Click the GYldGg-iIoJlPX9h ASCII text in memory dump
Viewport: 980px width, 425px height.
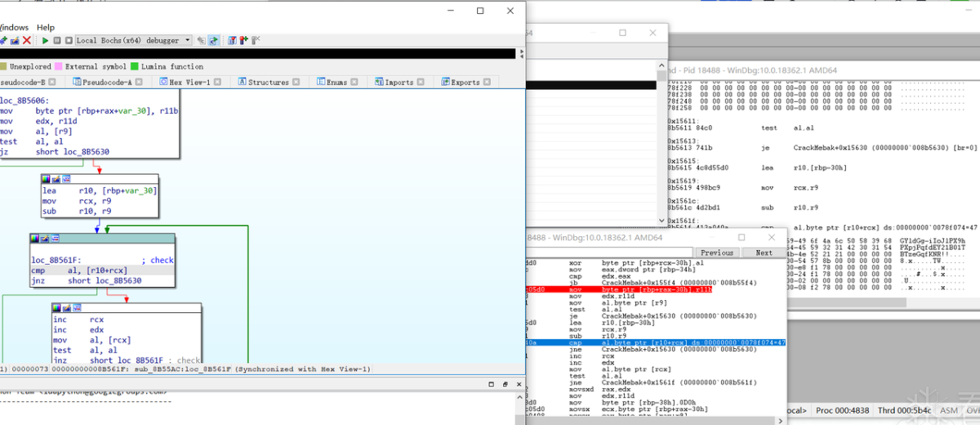coord(932,241)
